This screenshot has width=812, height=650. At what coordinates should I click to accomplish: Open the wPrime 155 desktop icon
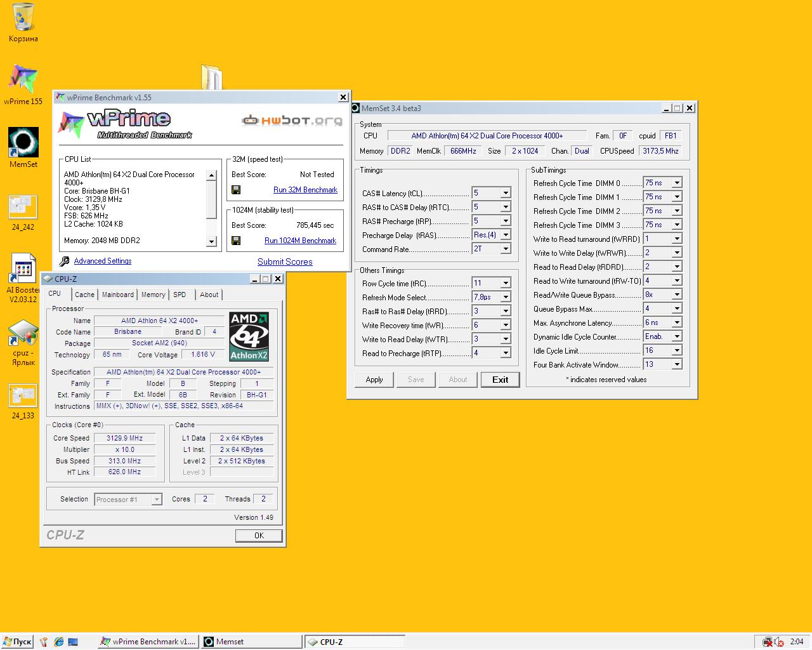(x=23, y=84)
